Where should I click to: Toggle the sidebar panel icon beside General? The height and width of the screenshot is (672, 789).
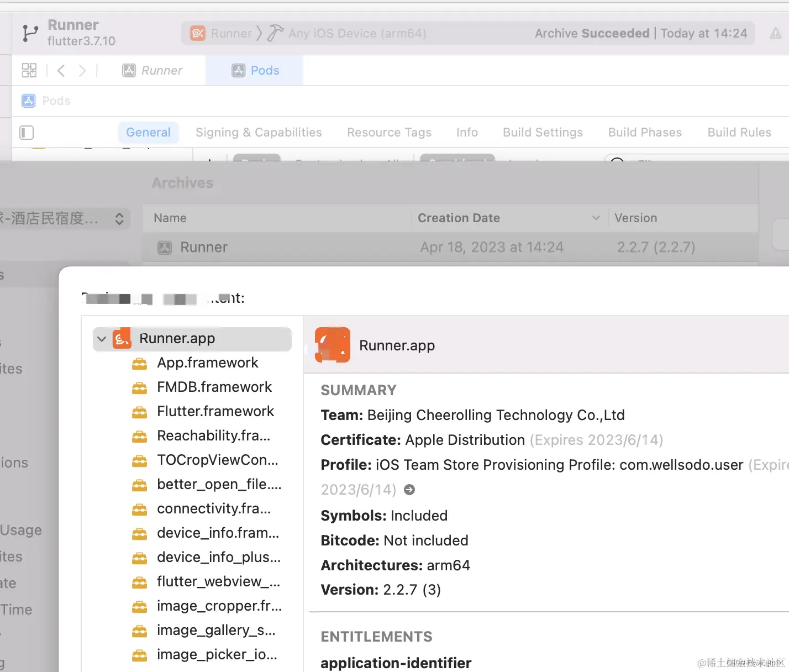tap(27, 133)
